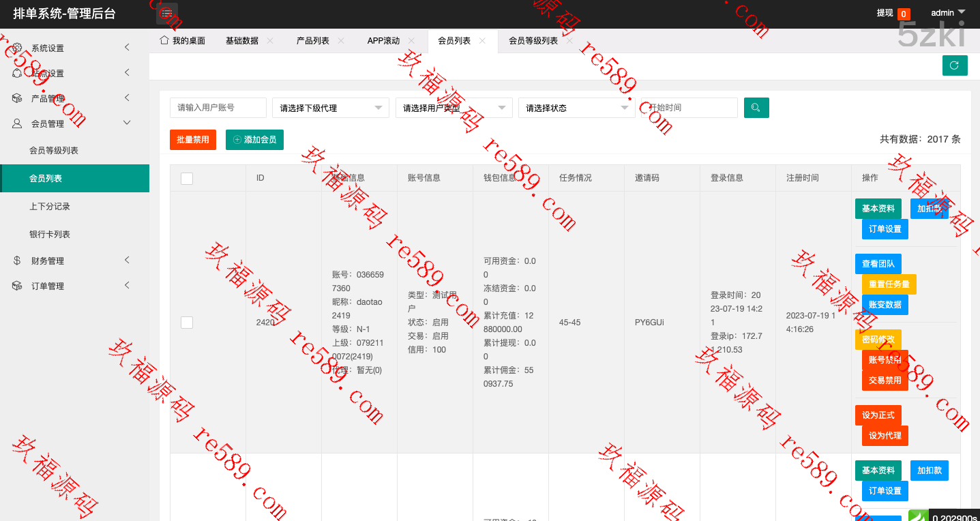Screen dimensions: 980x521
Task: Switch to the 产品列表 tab
Action: 312,41
